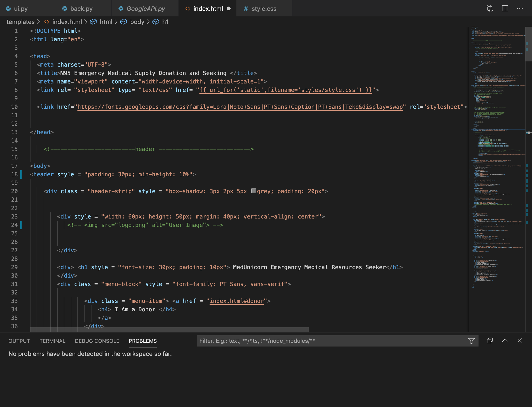This screenshot has height=407, width=532.
Task: Close the bottom panel with X icon
Action: click(x=520, y=341)
